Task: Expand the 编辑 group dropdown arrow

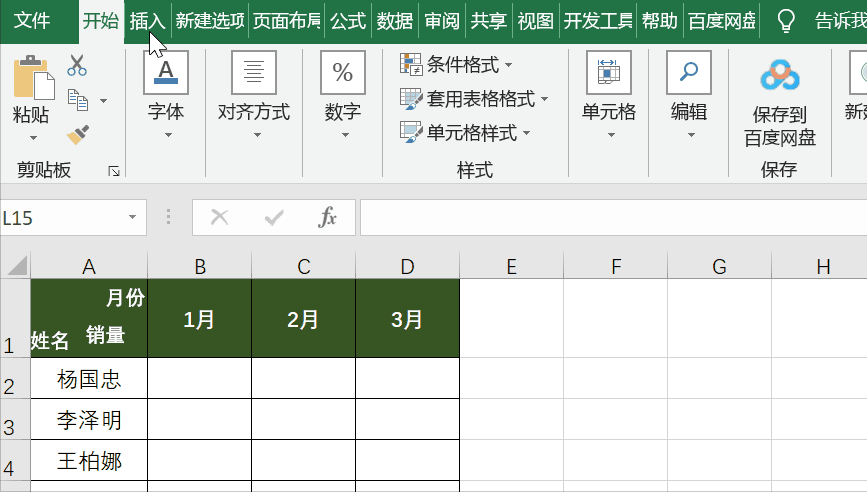Action: [691, 135]
